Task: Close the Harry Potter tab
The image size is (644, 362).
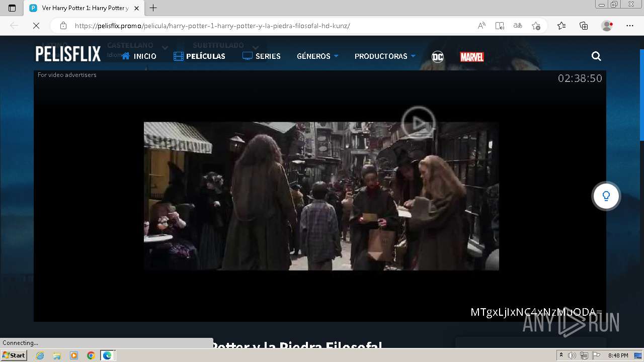Action: pyautogui.click(x=136, y=8)
